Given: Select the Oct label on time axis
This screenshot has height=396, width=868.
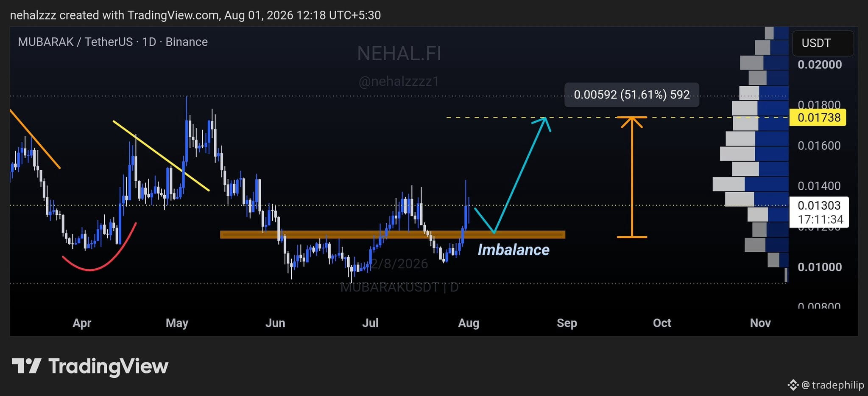Looking at the screenshot, I should point(662,323).
